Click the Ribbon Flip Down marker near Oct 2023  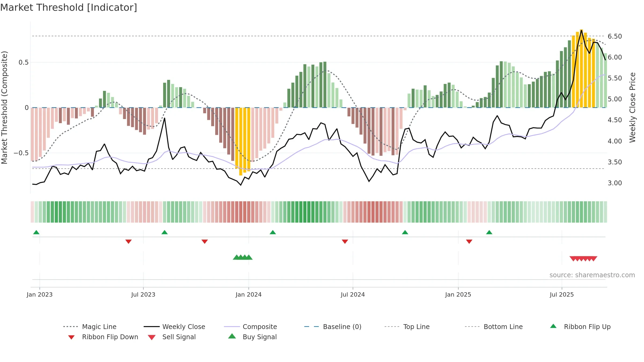tap(205, 242)
